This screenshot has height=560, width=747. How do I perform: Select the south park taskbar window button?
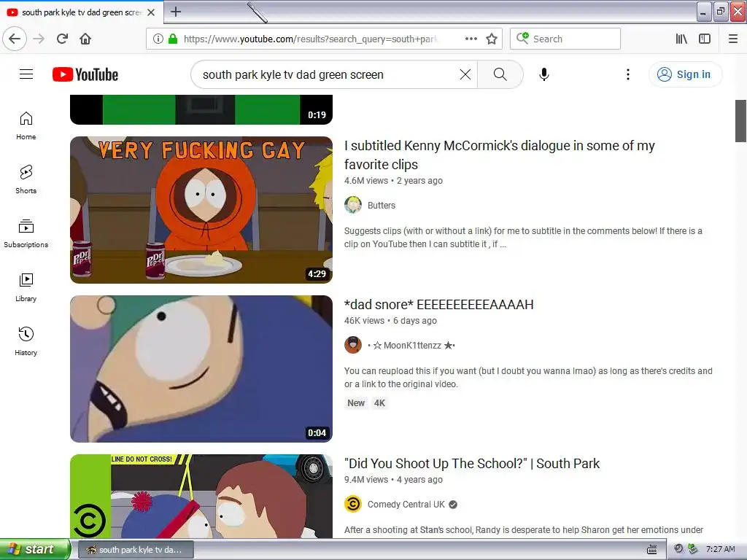135,550
